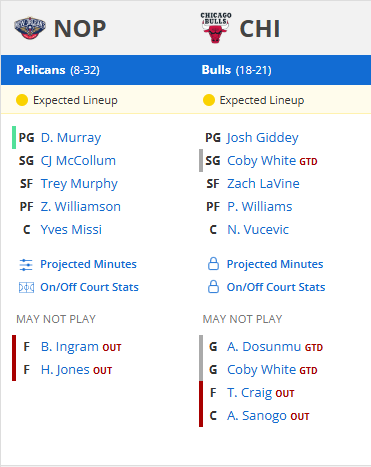The height and width of the screenshot is (467, 371).
Task: Open Bulls On/Off Court Stats link
Action: tap(276, 287)
